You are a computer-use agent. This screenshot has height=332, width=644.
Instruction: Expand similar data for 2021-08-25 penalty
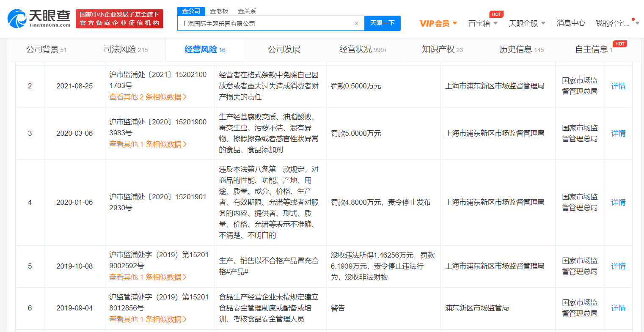pyautogui.click(x=148, y=97)
